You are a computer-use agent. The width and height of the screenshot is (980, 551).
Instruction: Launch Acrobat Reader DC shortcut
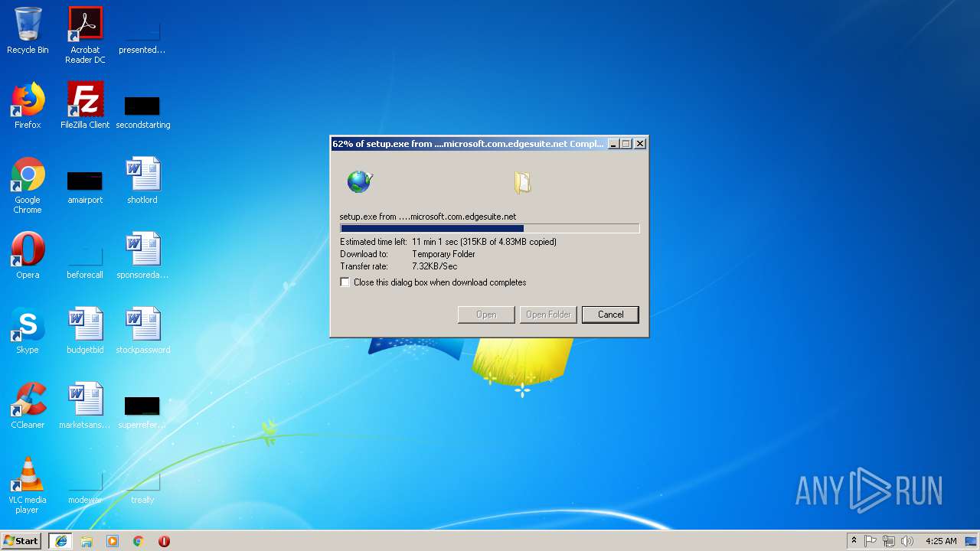(x=85, y=35)
